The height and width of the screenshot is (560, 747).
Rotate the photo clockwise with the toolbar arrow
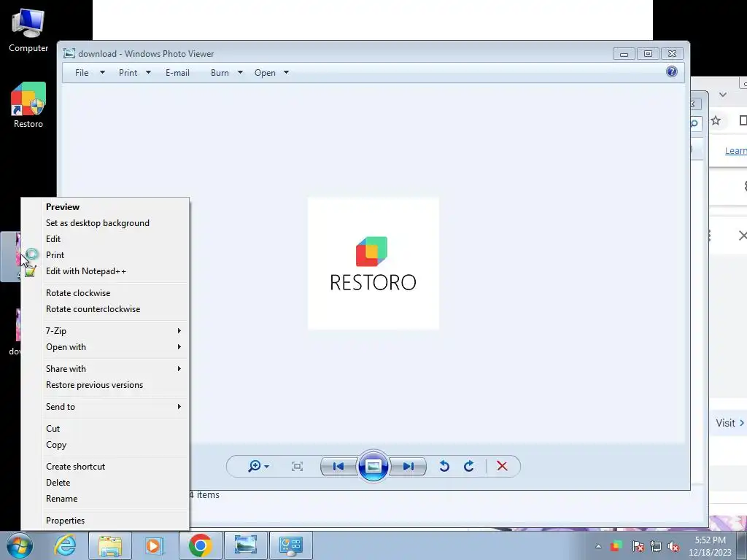[x=469, y=466]
